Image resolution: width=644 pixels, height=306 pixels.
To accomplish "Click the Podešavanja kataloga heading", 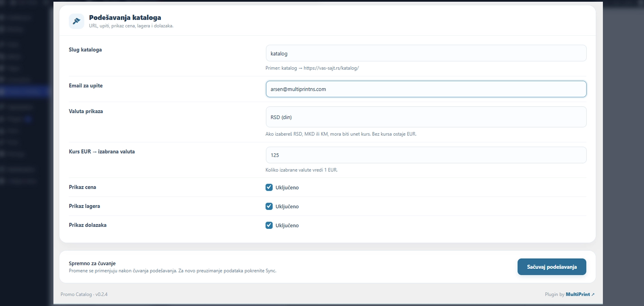I will point(125,17).
